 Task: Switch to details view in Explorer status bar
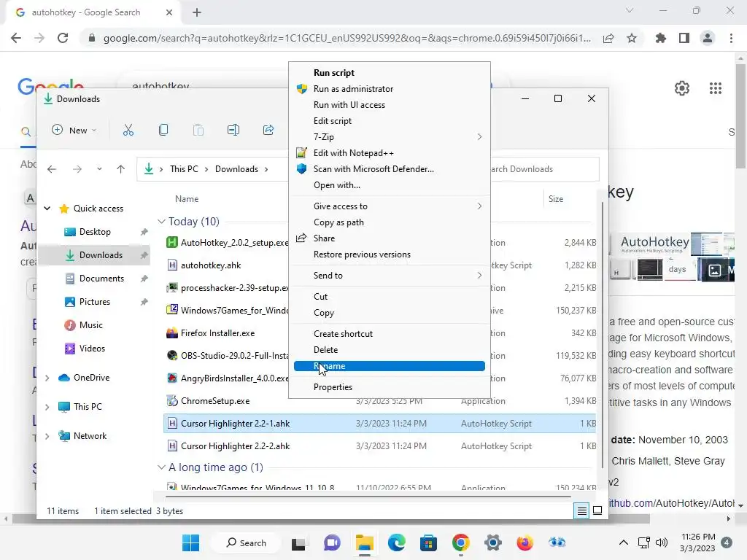coord(581,511)
